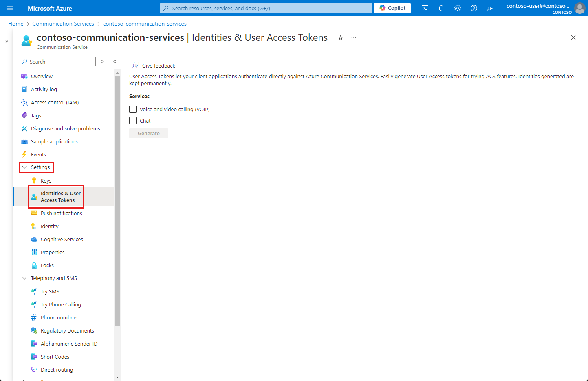
Task: Go to Home breadcrumb
Action: pyautogui.click(x=16, y=24)
